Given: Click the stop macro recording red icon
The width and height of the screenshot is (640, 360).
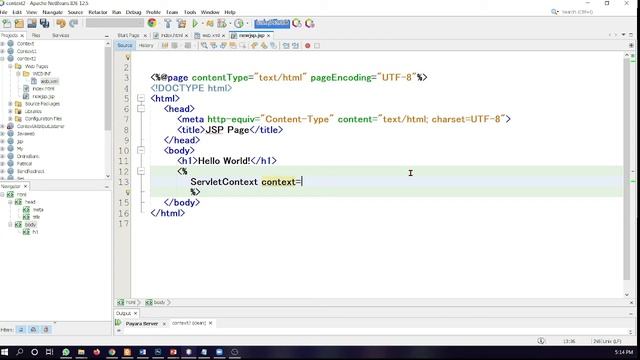Looking at the screenshot, I should (307, 46).
